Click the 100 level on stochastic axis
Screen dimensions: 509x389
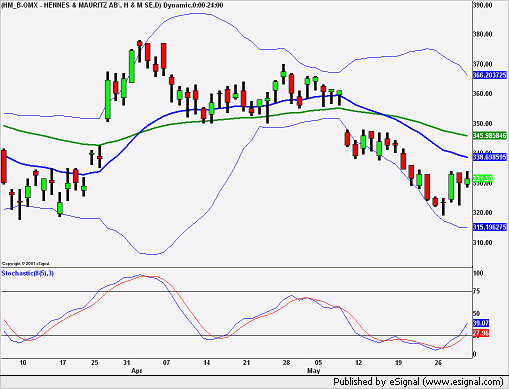point(478,273)
